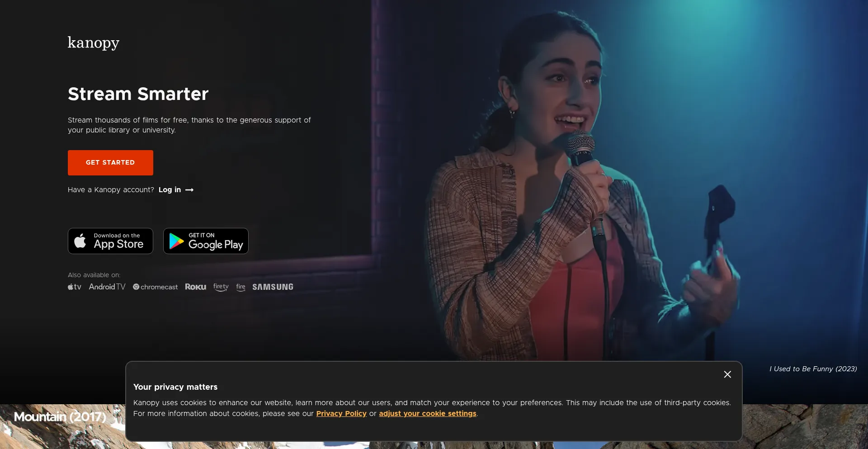Open the Get it on Google Play badge
This screenshot has height=449, width=868.
click(x=206, y=241)
